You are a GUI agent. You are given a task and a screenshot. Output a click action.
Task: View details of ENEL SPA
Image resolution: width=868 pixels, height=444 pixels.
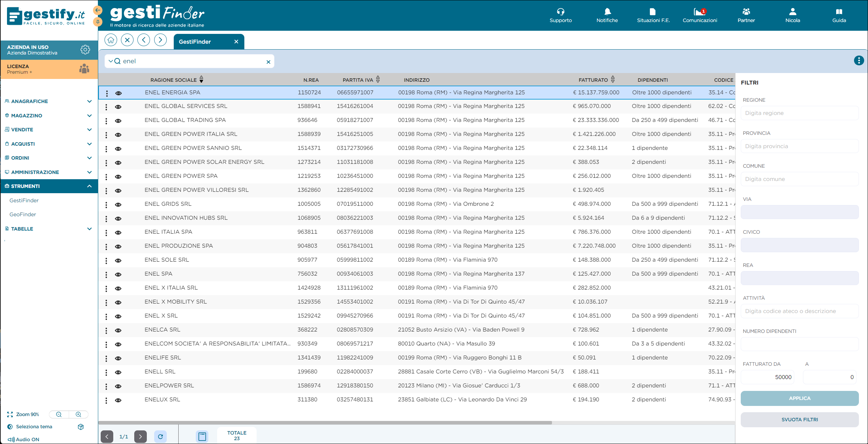click(x=118, y=275)
